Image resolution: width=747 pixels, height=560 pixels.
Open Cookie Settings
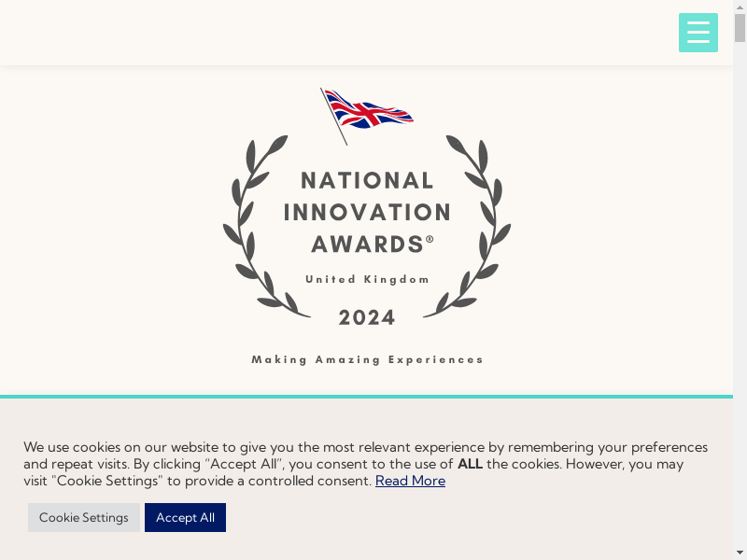tap(84, 517)
